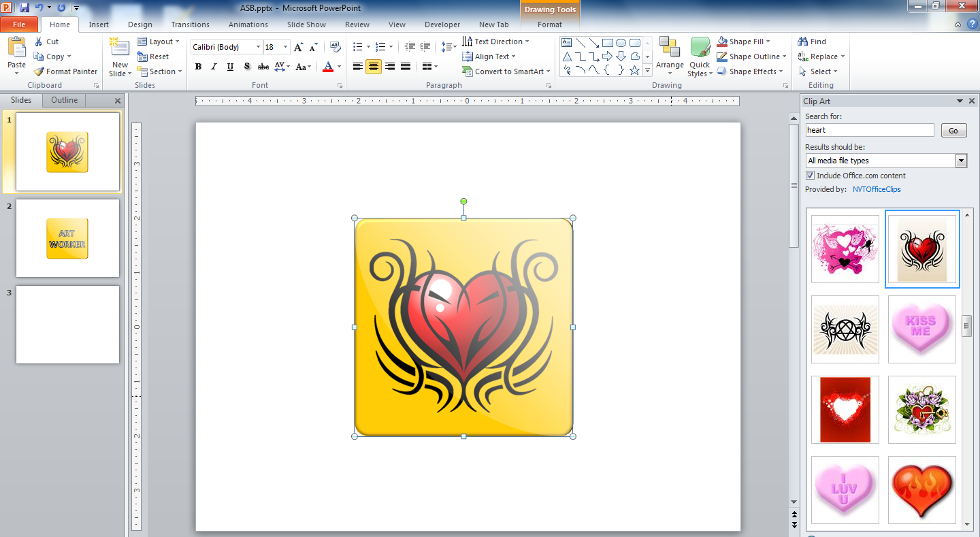980x537 pixels.
Task: Click the Select button in Editing
Action: coord(818,71)
